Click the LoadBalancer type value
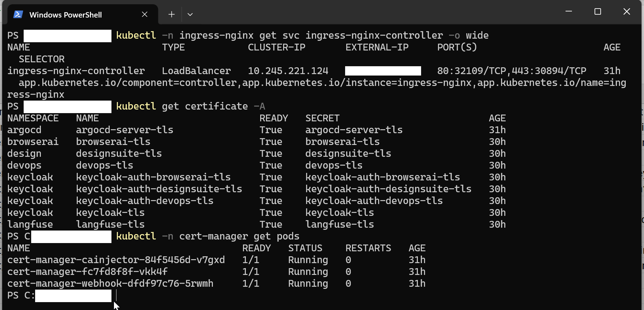 tap(196, 71)
